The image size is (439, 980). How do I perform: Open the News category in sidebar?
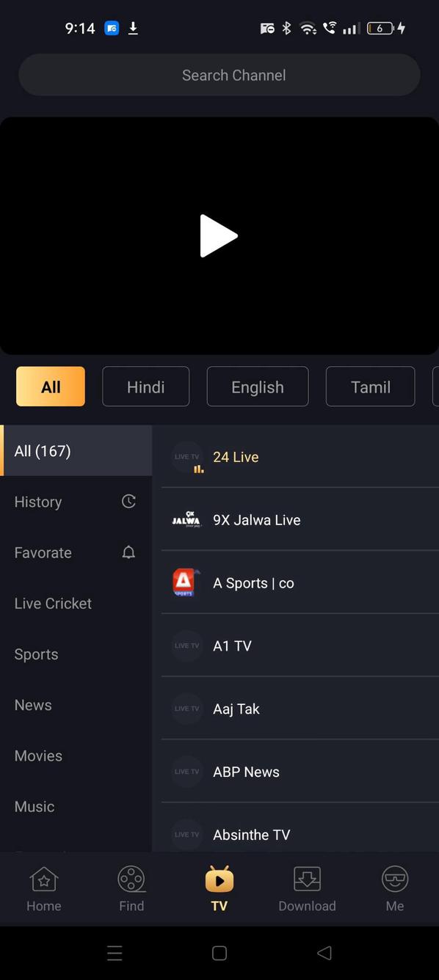(33, 705)
